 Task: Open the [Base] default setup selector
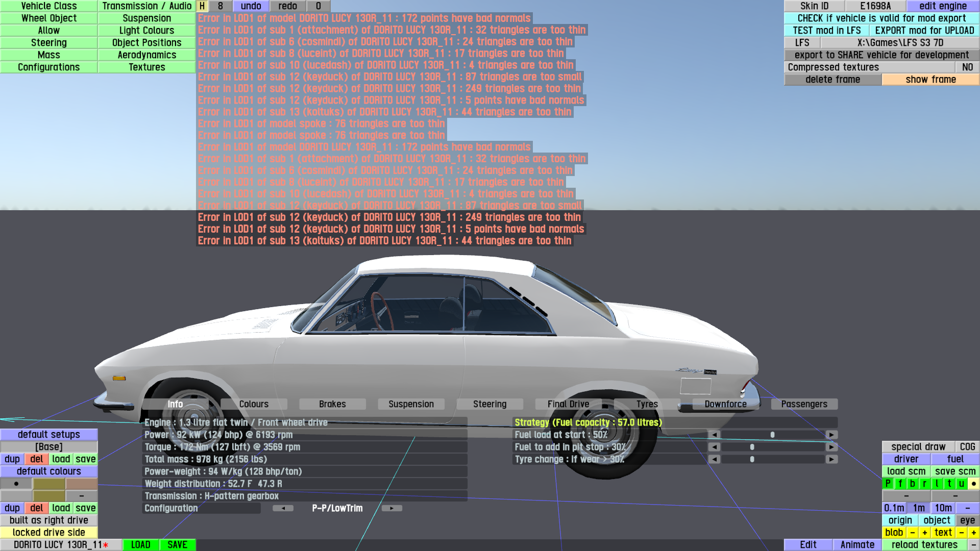coord(49,447)
